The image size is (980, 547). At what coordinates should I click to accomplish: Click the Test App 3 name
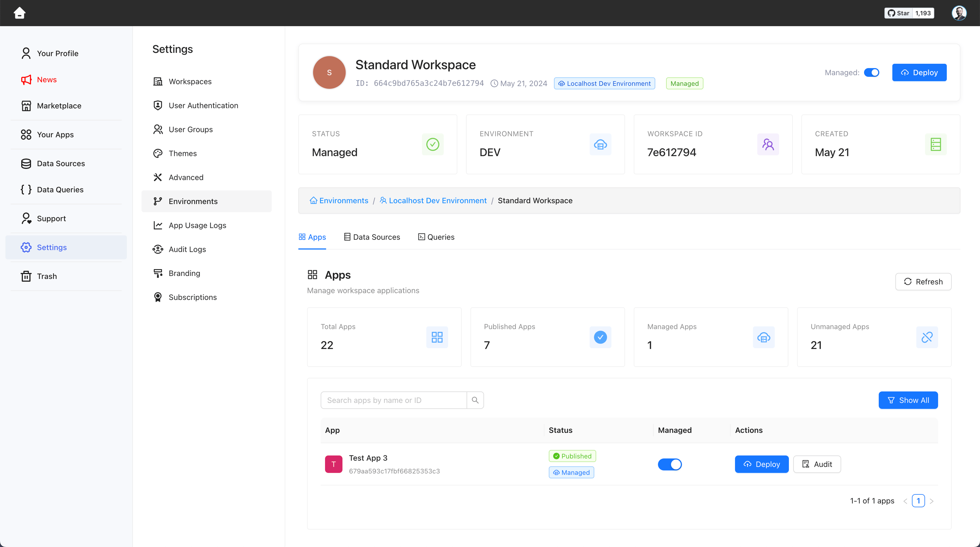[x=368, y=458]
